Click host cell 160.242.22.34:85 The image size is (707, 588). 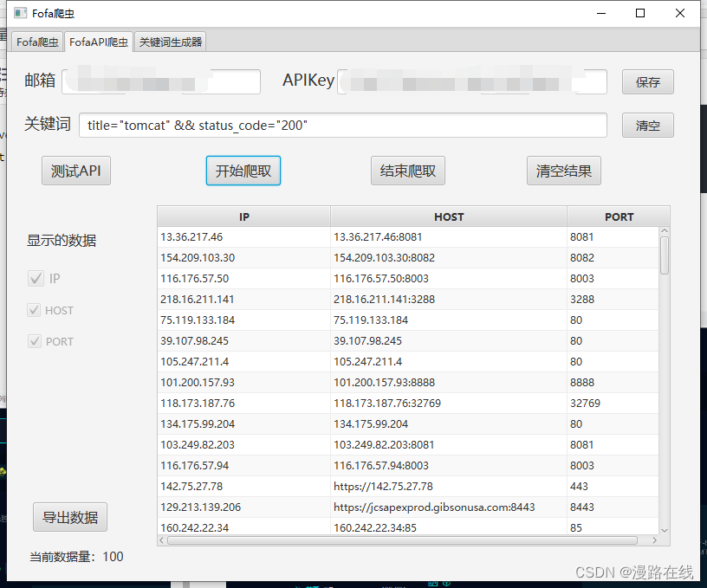(x=449, y=527)
